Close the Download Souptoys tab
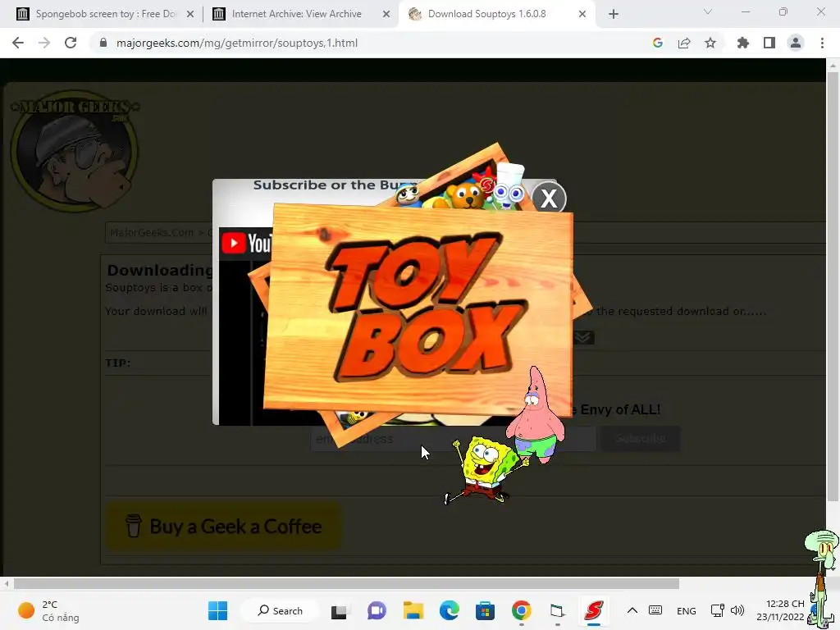The image size is (840, 630). click(582, 14)
